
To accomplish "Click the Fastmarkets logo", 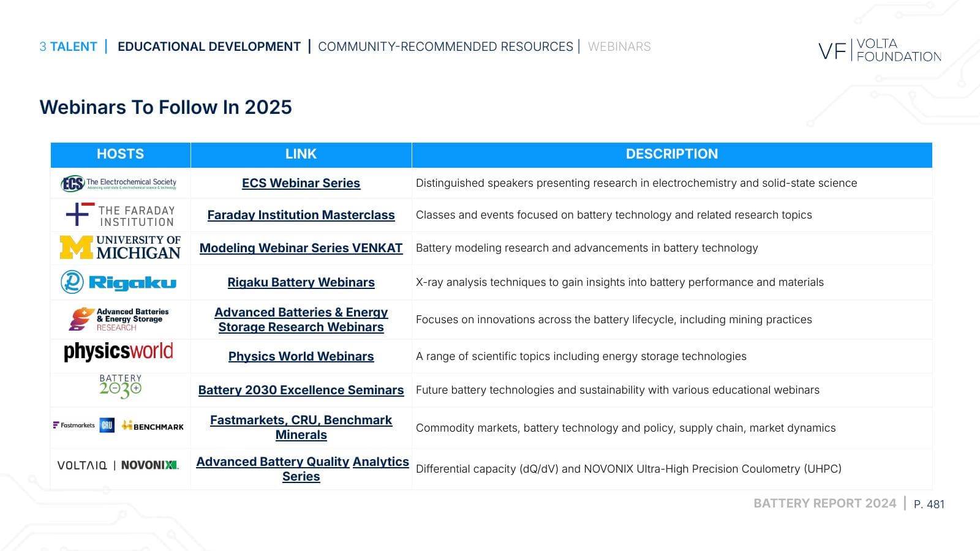I will (x=74, y=425).
